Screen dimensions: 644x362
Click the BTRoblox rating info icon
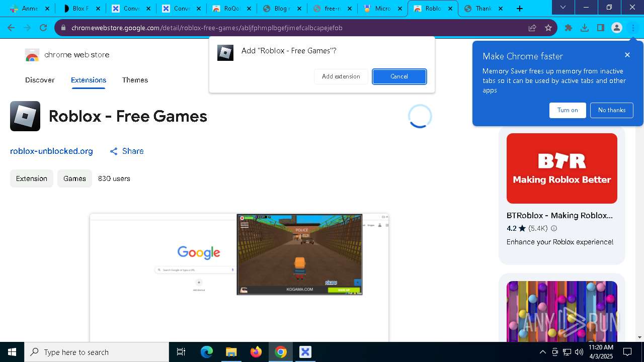point(554,228)
